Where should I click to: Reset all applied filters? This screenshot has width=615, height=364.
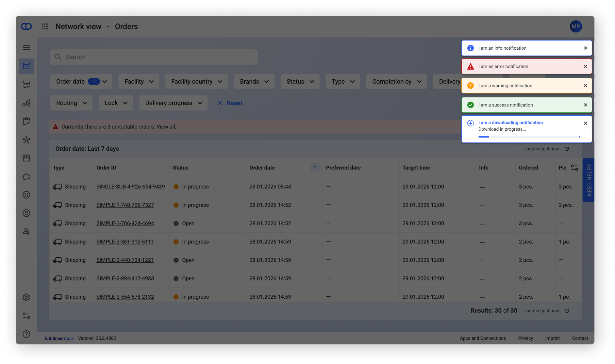pos(230,103)
